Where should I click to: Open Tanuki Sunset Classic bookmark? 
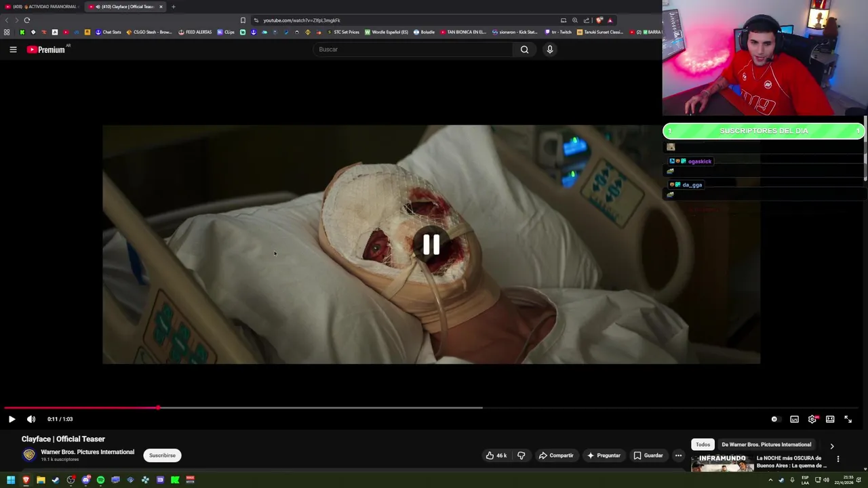[x=600, y=32]
